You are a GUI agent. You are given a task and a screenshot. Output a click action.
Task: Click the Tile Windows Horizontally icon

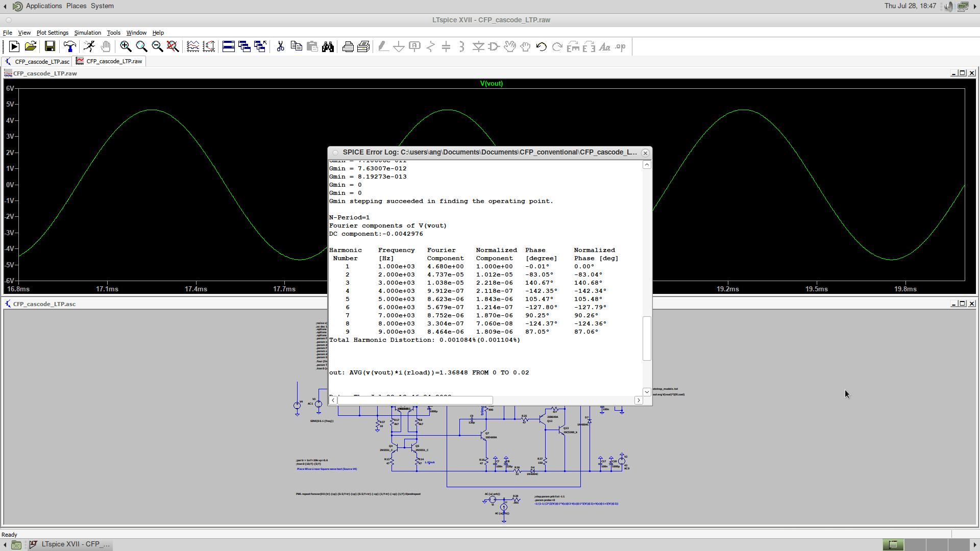(x=229, y=47)
